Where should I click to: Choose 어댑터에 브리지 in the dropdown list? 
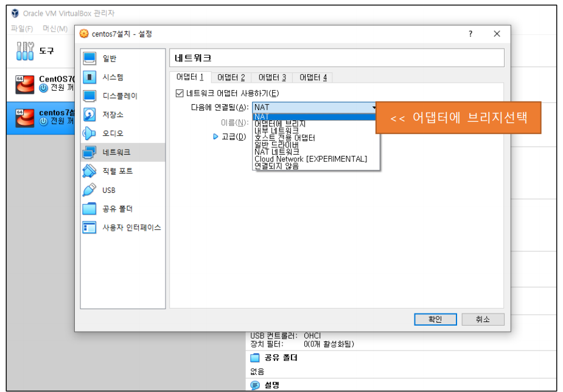pyautogui.click(x=315, y=124)
